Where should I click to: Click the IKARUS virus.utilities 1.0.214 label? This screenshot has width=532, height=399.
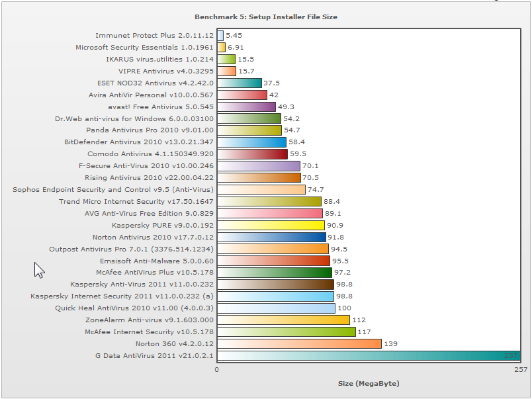coord(160,59)
